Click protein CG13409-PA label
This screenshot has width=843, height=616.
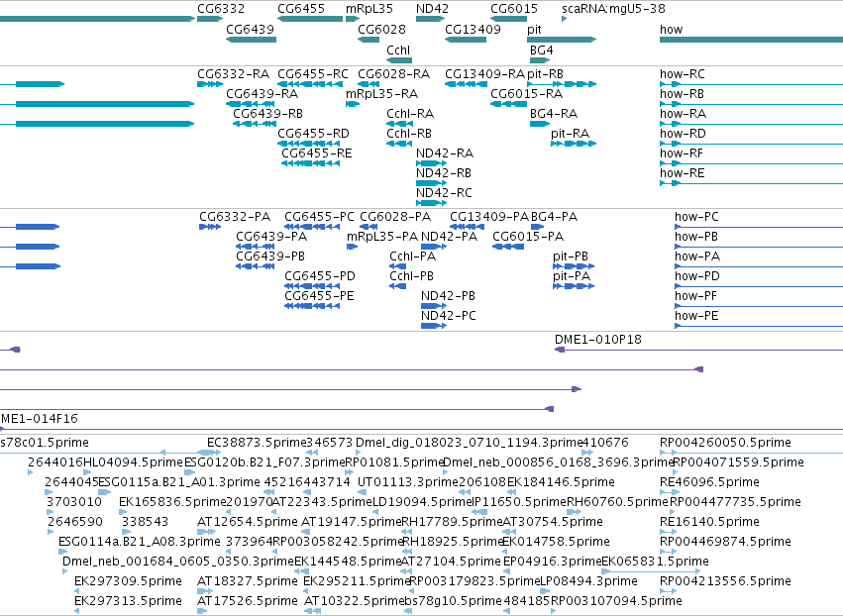point(489,217)
